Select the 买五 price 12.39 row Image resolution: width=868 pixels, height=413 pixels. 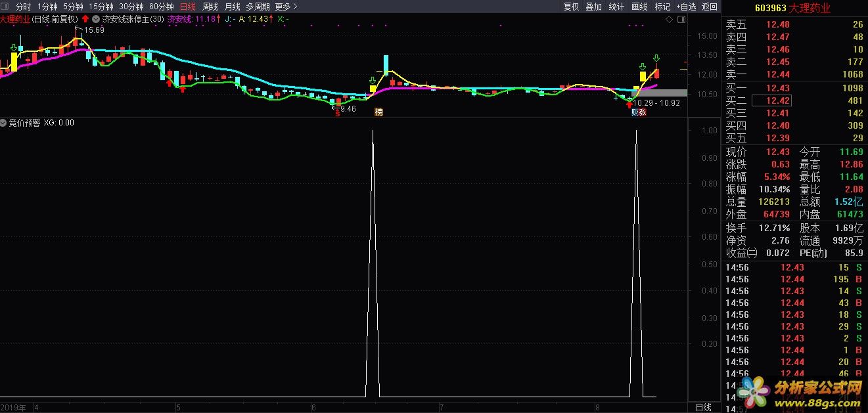point(794,138)
